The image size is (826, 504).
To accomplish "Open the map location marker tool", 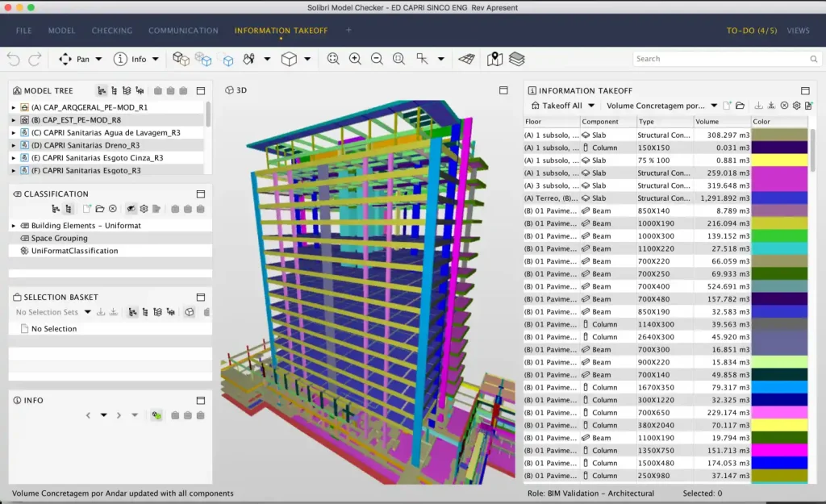I will 494,59.
